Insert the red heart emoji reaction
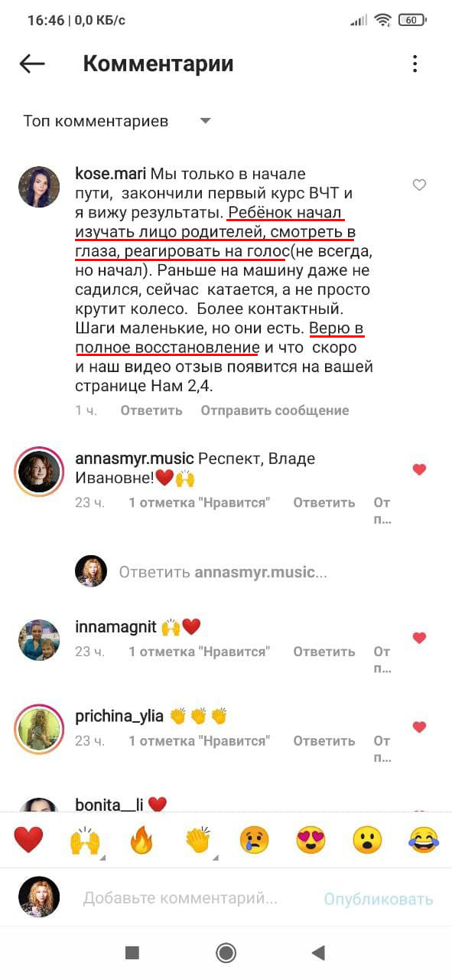 point(29,841)
